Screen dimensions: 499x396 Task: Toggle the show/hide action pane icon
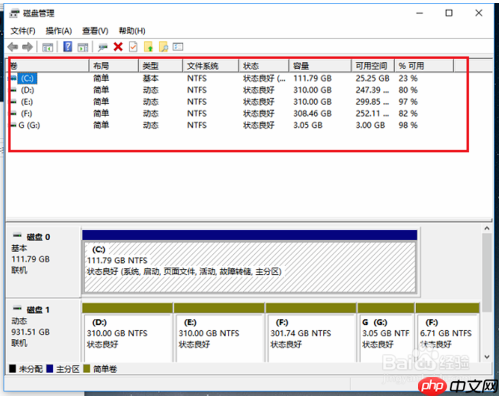click(x=83, y=47)
